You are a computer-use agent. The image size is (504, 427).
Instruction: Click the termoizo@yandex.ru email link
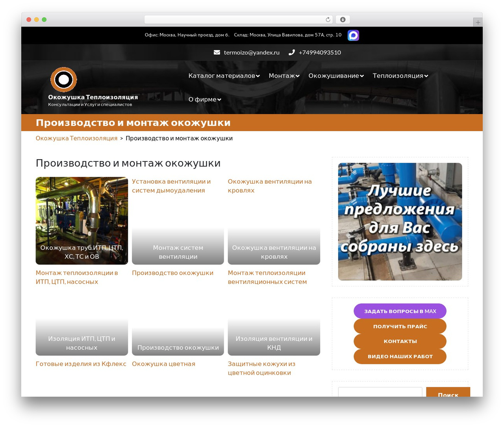pos(252,52)
